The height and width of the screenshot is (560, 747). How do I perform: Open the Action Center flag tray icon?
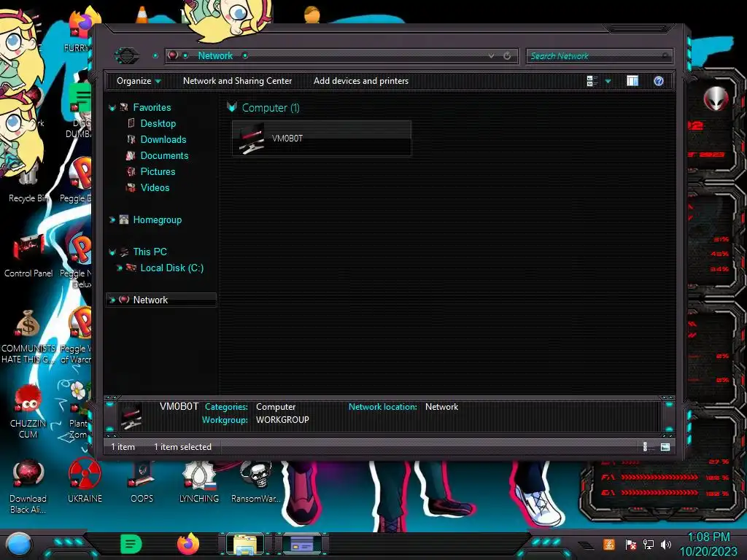630,544
